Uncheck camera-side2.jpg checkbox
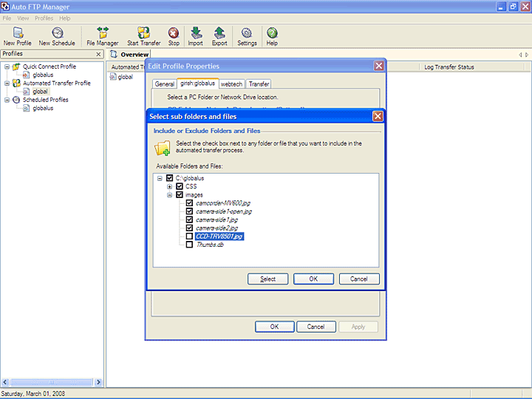 tap(189, 228)
